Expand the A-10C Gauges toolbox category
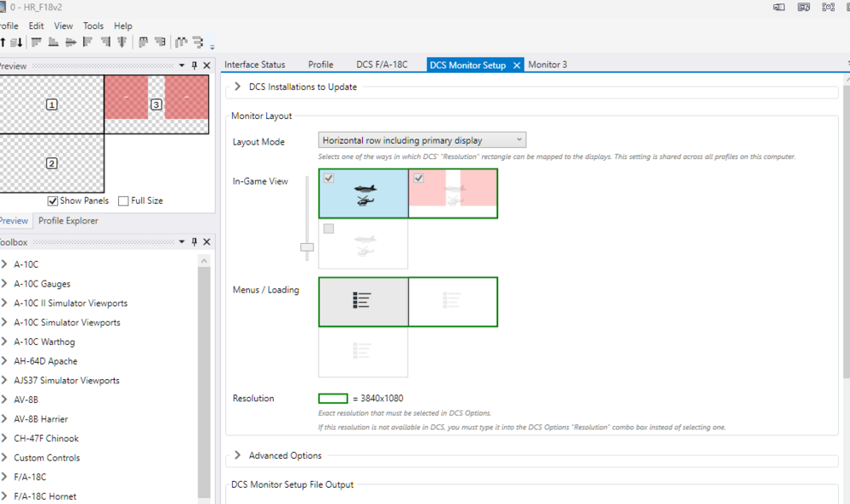 point(4,283)
